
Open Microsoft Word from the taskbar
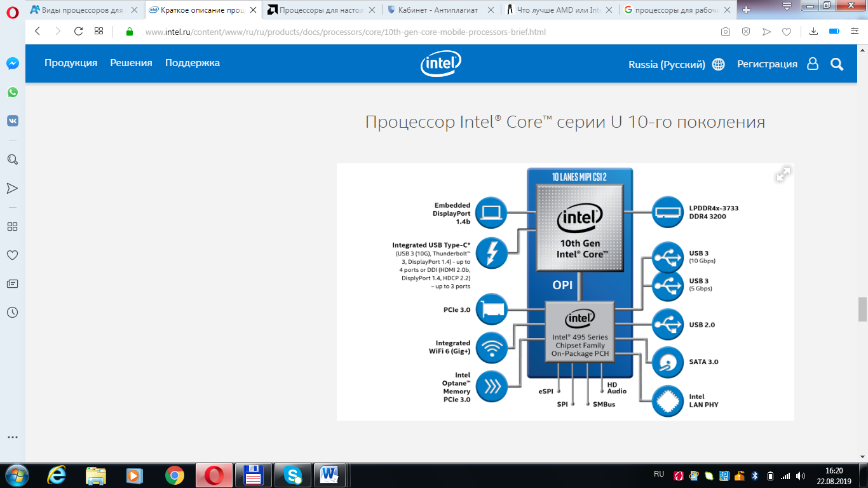tap(330, 475)
